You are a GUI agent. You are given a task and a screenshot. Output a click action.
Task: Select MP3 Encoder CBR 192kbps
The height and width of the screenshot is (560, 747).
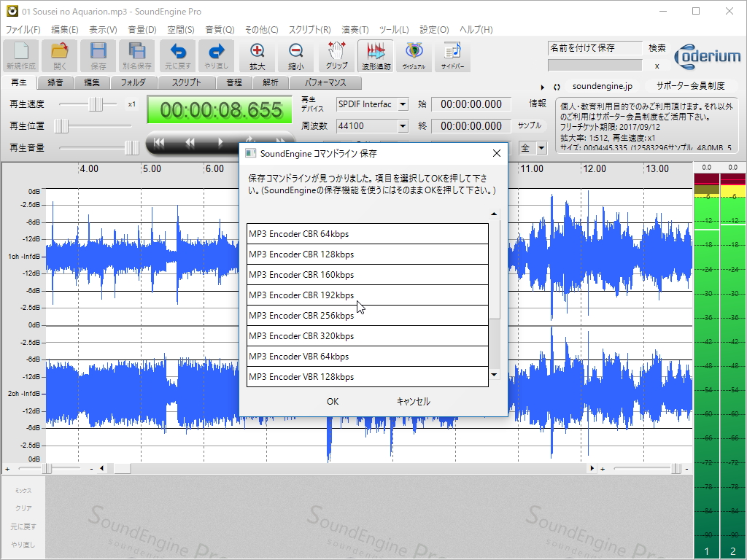tap(368, 295)
